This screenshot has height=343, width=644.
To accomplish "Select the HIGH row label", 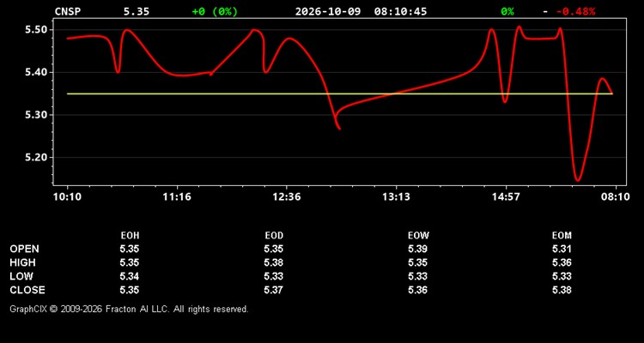I will (x=22, y=262).
